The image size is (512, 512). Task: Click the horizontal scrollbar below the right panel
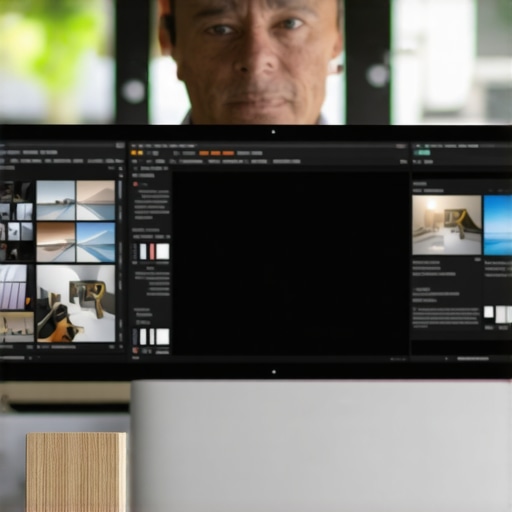(473, 359)
